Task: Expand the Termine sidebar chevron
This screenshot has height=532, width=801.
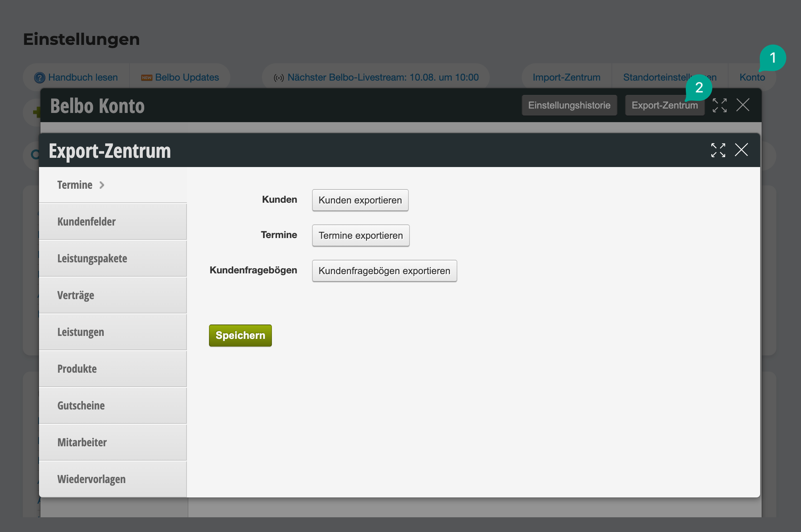Action: click(x=102, y=185)
